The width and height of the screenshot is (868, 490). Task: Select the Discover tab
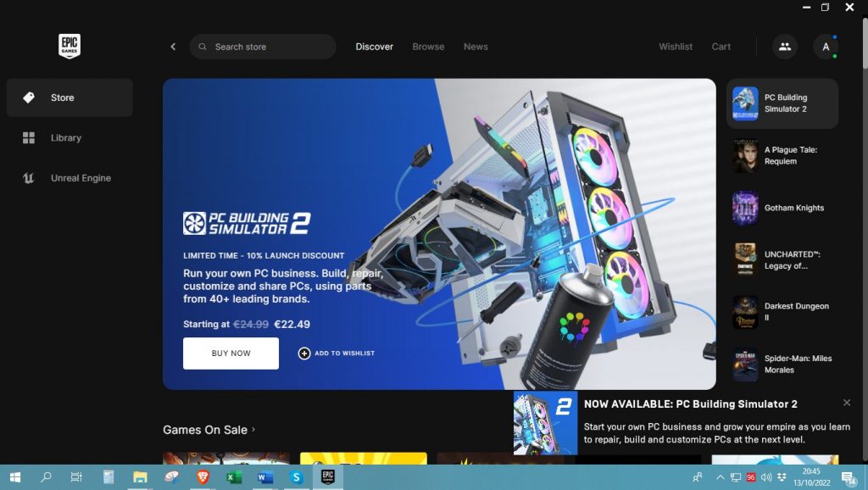(x=374, y=47)
